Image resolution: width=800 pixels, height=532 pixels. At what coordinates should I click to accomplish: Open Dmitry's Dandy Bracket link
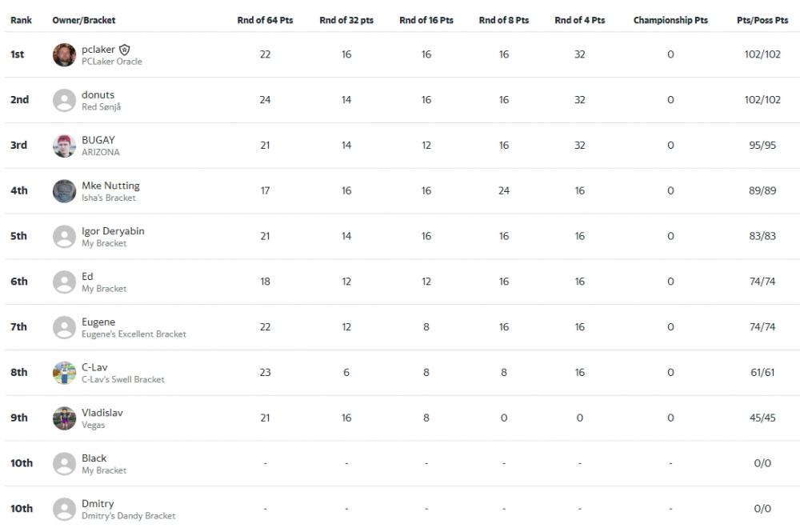(130, 517)
